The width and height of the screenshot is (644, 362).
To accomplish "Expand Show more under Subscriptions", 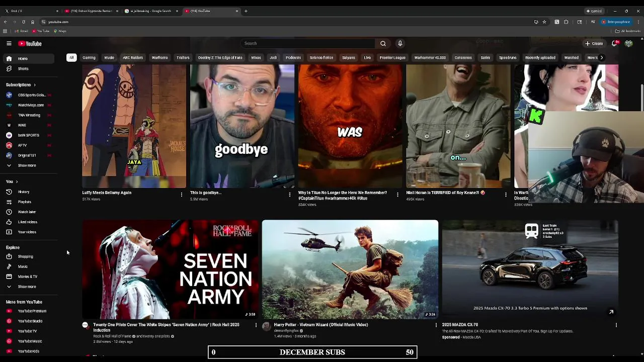I will [27, 165].
